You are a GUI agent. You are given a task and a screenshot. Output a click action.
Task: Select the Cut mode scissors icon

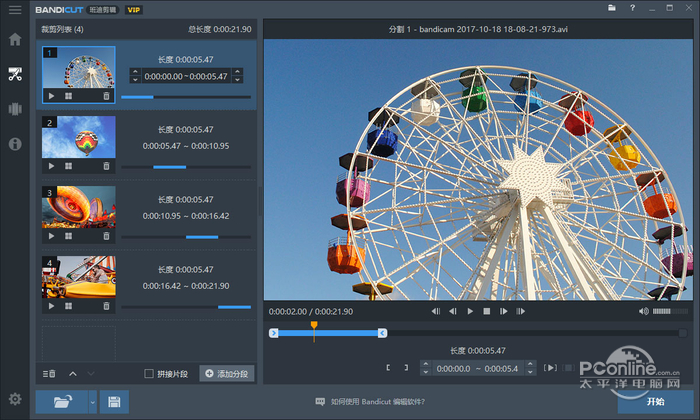(15, 74)
